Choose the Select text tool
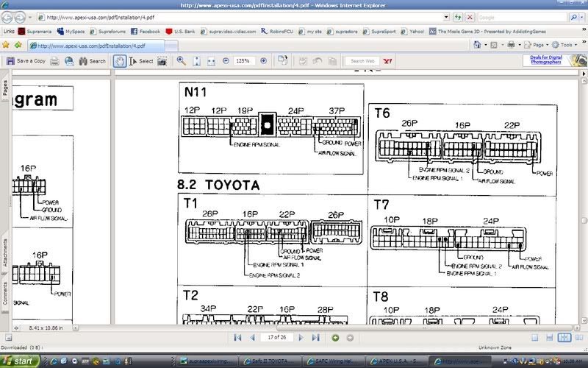This screenshot has height=368, width=588. pos(141,61)
